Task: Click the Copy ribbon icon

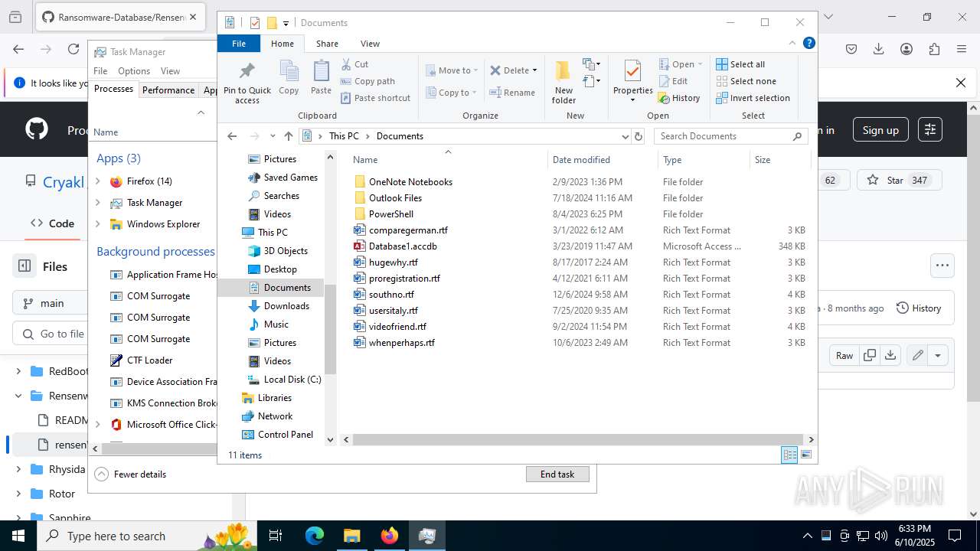Action: tap(289, 78)
